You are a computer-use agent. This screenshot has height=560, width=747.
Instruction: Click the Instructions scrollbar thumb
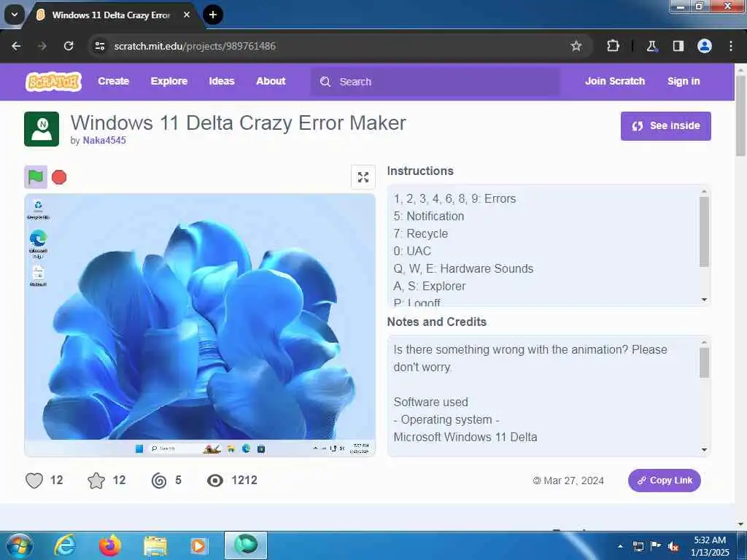(x=704, y=232)
